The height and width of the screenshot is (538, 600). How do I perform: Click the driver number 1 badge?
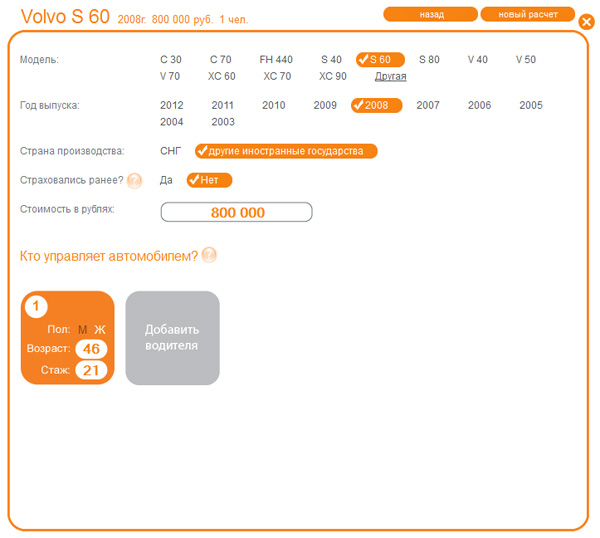tap(35, 305)
